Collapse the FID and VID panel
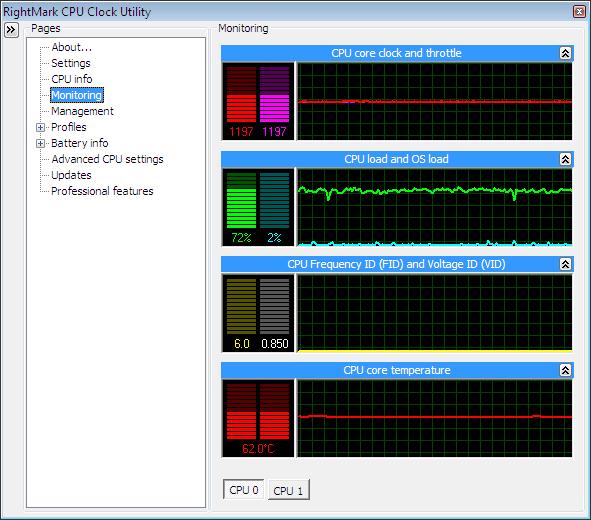 (x=565, y=265)
